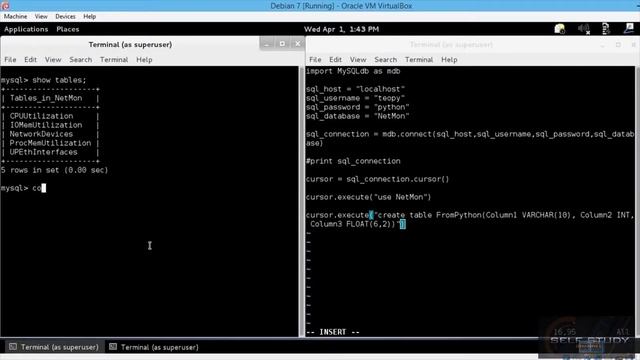Image resolution: width=640 pixels, height=360 pixels.
Task: Click sql_password = "python" line
Action: pos(358,107)
